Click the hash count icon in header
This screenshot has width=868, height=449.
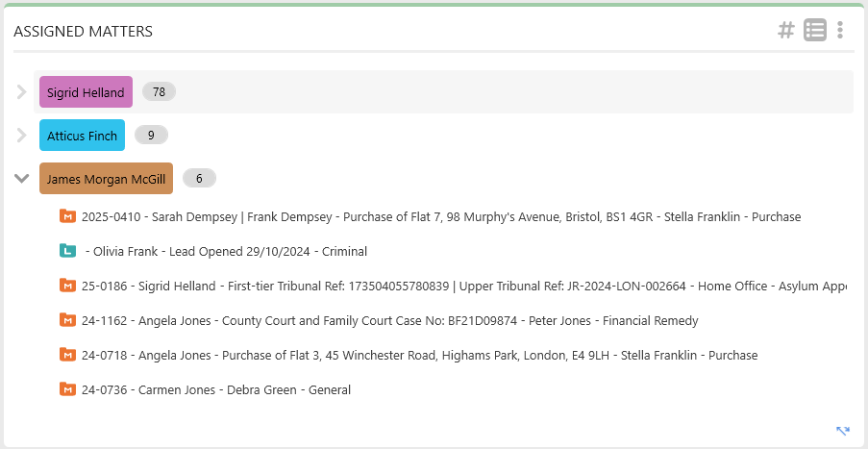click(786, 30)
